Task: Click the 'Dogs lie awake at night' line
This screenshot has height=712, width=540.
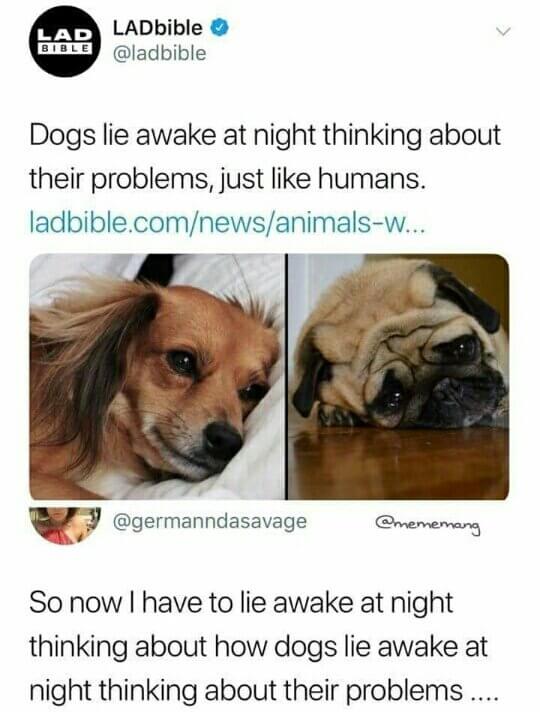Action: (265, 136)
